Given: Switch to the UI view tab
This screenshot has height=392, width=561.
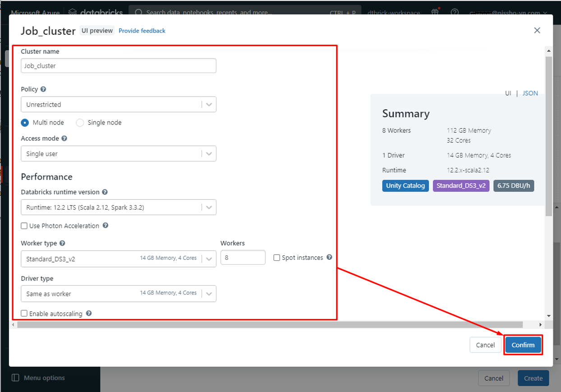Looking at the screenshot, I should tap(508, 93).
